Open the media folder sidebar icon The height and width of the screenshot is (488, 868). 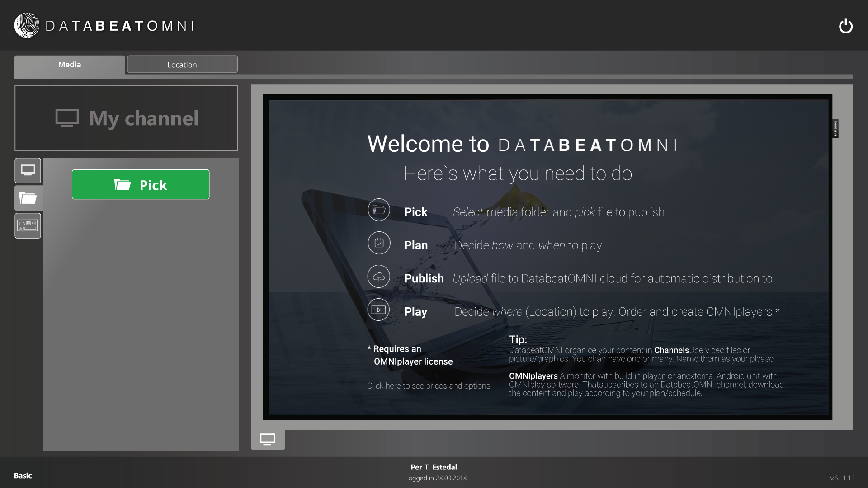coord(28,198)
